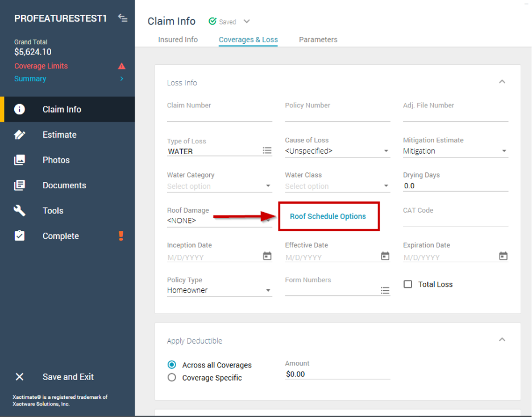The height and width of the screenshot is (417, 532).
Task: Click the Roof Schedule Options link
Action: (x=328, y=216)
